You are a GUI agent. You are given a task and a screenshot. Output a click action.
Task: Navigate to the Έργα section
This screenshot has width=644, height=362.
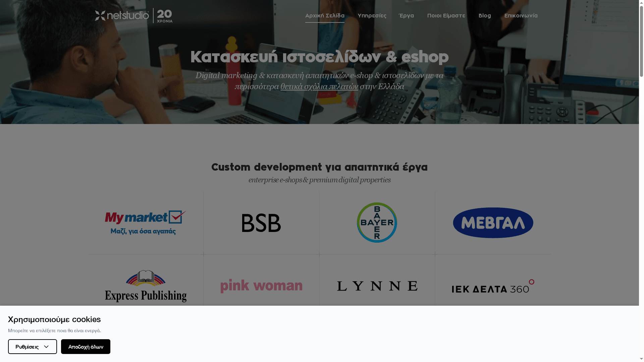(406, 15)
